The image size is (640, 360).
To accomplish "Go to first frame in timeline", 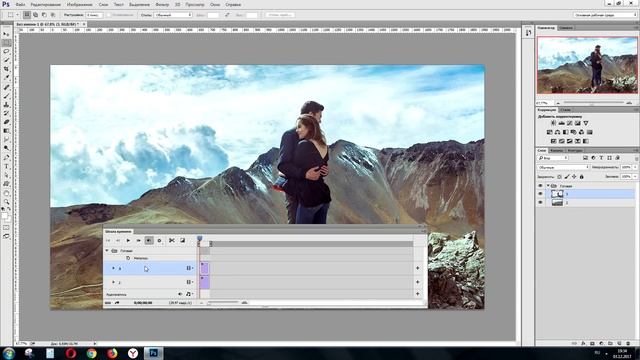I will click(108, 240).
